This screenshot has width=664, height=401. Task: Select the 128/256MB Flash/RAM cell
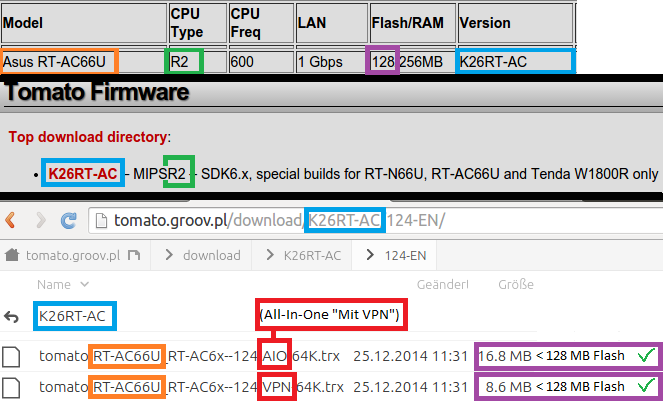click(413, 62)
